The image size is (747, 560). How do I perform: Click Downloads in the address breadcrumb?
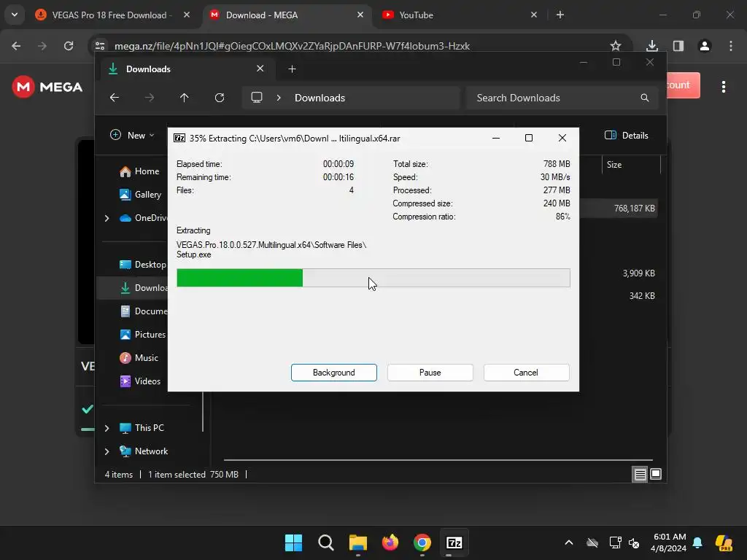tap(320, 98)
